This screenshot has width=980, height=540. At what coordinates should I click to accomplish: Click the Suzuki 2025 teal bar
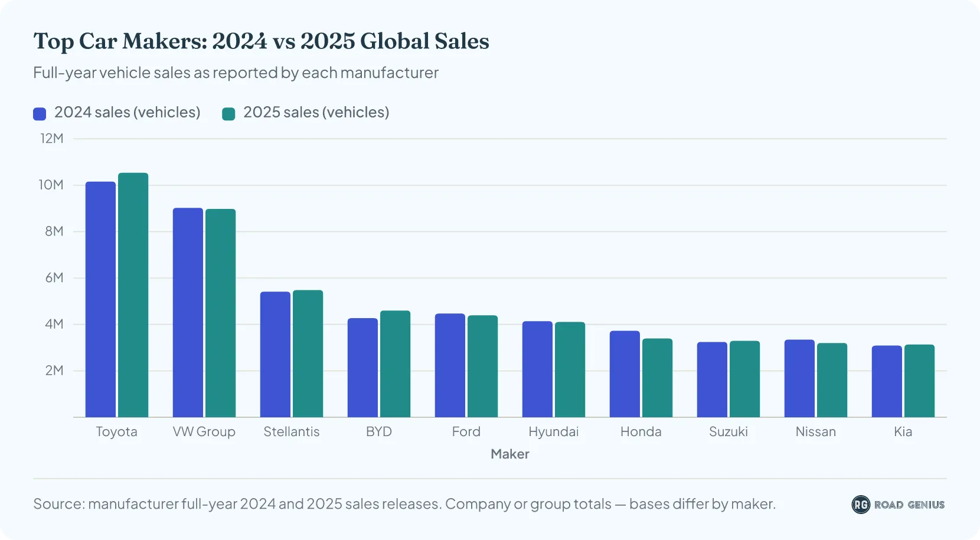coord(745,379)
